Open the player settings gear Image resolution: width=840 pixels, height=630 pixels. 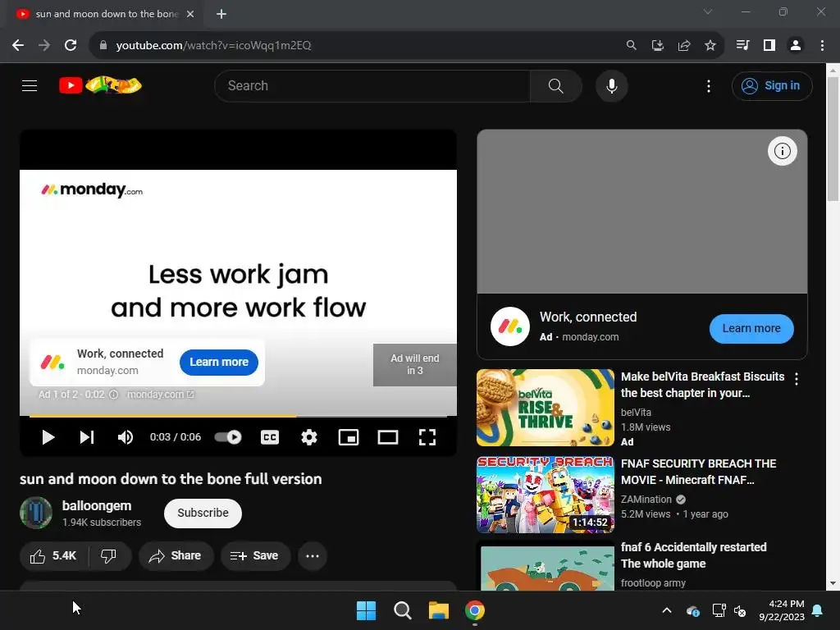tap(309, 437)
